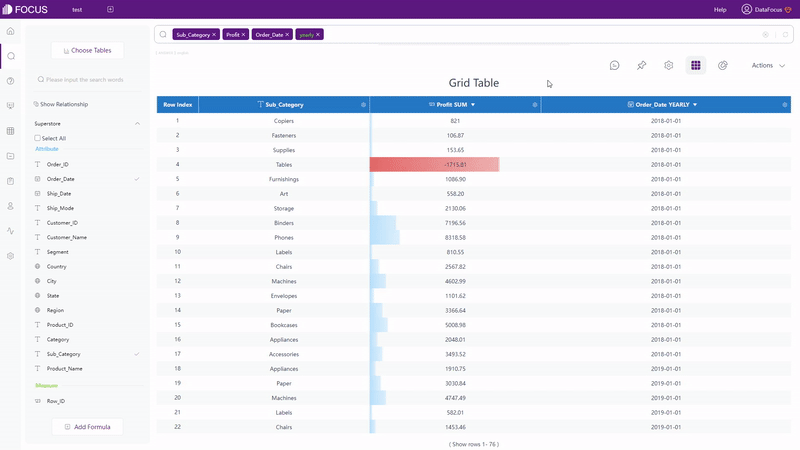Viewport: 800px width, 450px height.
Task: Open the Profit SUM sort dropdown arrow
Action: pos(473,105)
